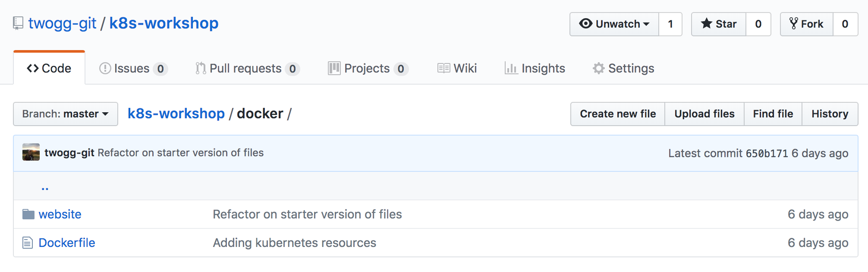Image resolution: width=868 pixels, height=272 pixels.
Task: Click the Dockerfile file icon
Action: (x=28, y=243)
